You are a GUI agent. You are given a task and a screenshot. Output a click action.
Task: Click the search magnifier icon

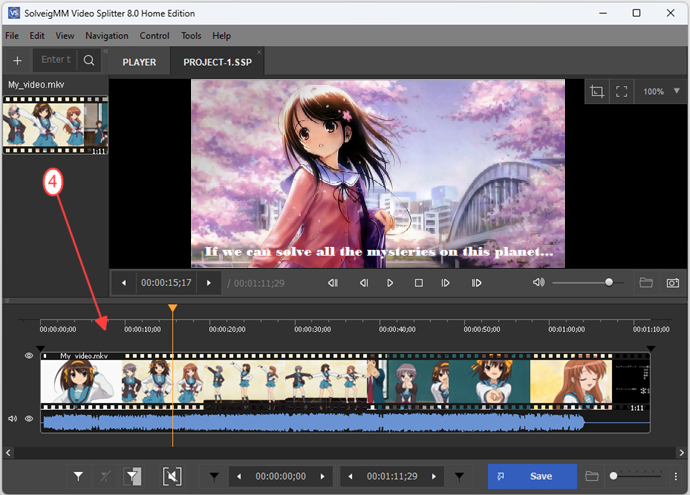coord(89,60)
